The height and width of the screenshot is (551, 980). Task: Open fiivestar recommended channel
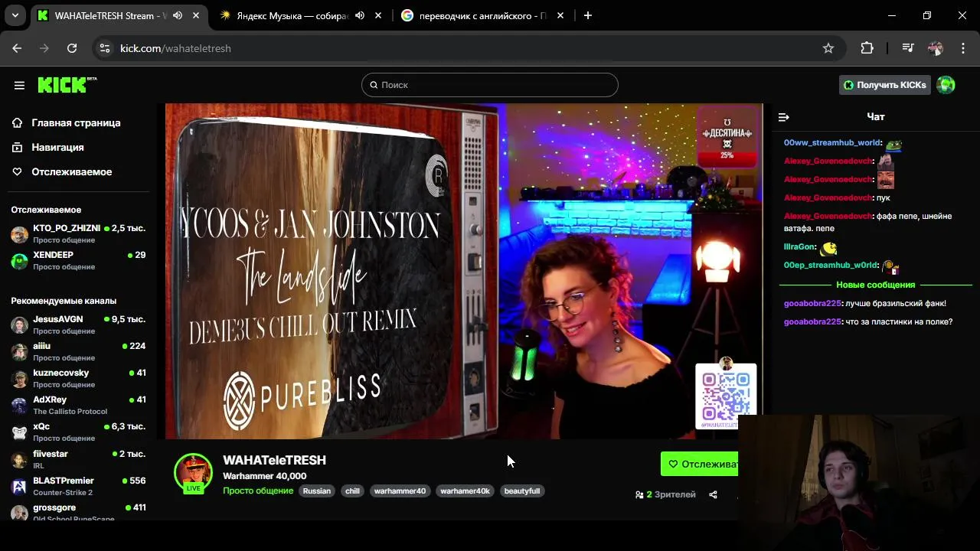coord(78,459)
